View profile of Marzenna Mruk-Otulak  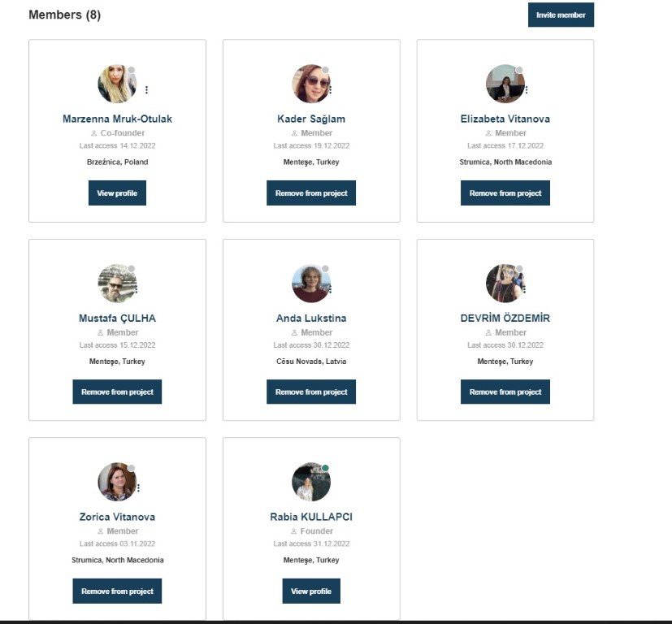tap(117, 193)
